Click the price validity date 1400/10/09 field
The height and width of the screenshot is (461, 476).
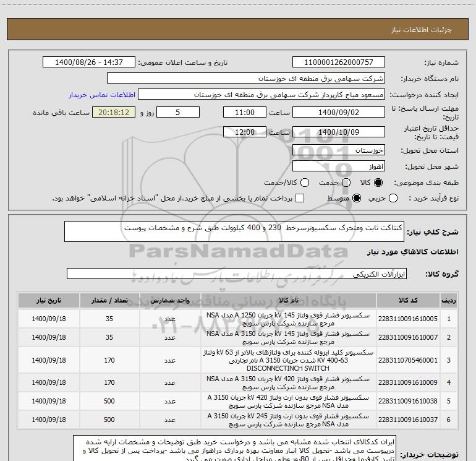tap(338, 132)
